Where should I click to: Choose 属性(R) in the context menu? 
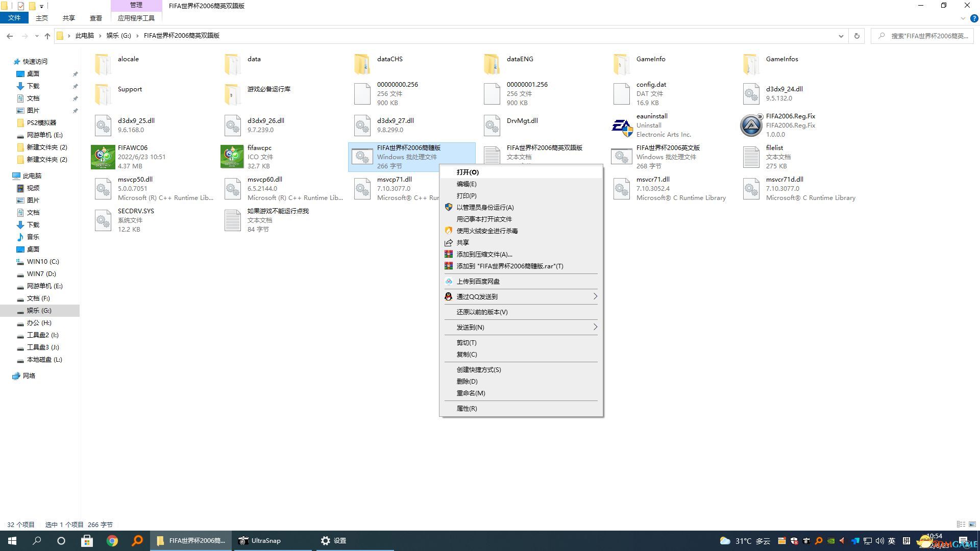click(521, 409)
